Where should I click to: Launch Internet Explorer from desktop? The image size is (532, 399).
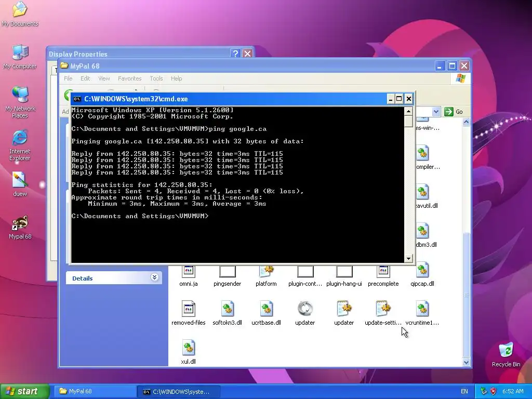click(x=20, y=145)
